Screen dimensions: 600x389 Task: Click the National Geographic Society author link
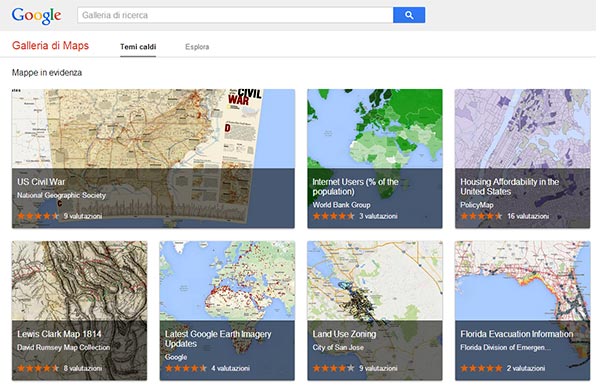click(61, 195)
